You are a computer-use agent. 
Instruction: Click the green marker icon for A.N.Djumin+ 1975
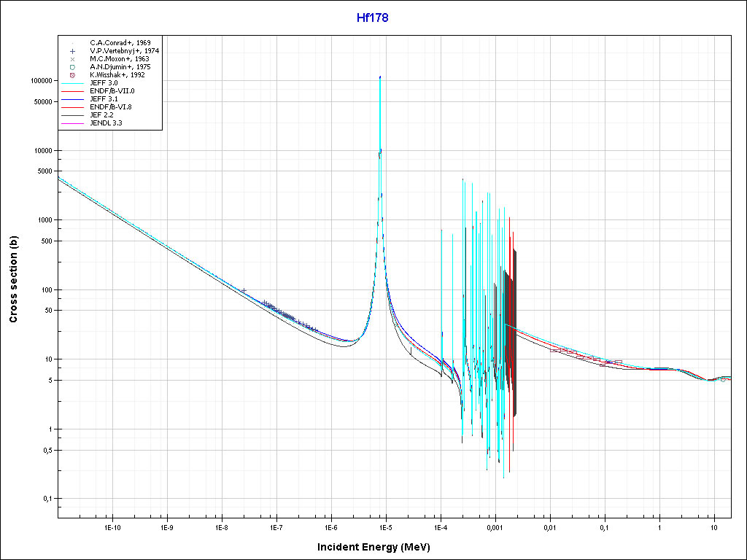tap(73, 67)
